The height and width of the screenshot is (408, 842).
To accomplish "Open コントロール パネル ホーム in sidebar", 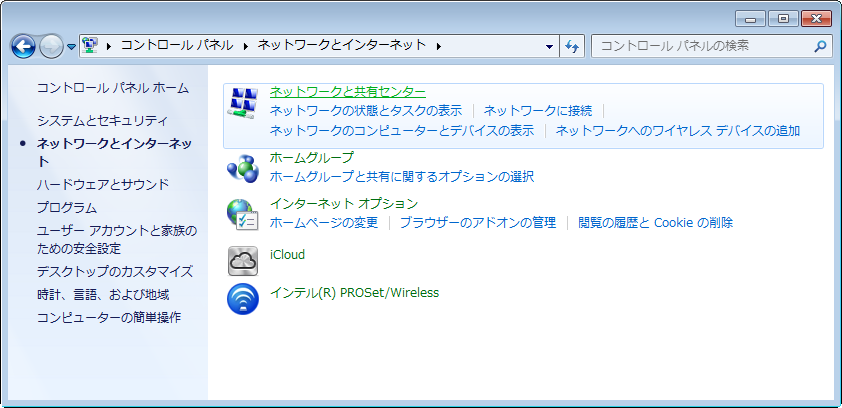I will click(113, 88).
